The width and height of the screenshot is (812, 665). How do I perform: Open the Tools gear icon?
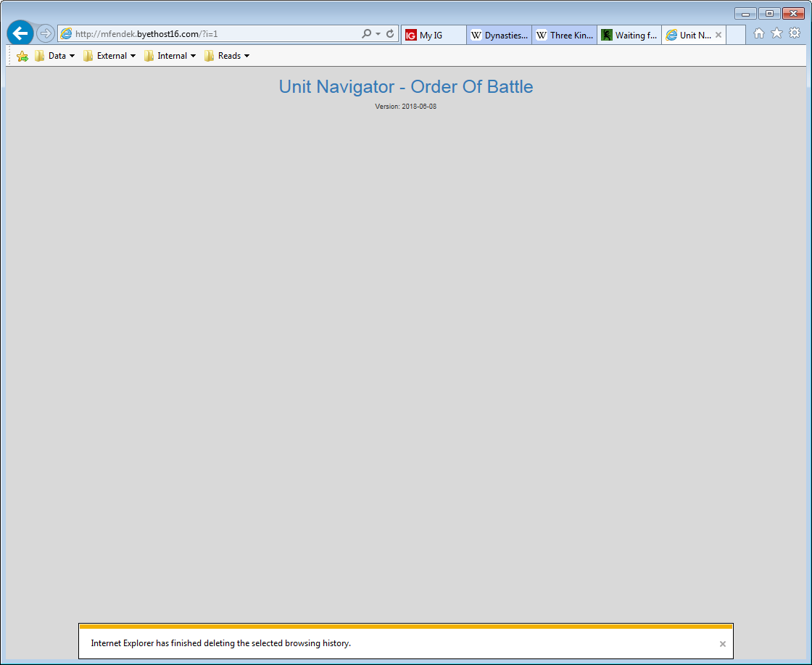coord(795,33)
